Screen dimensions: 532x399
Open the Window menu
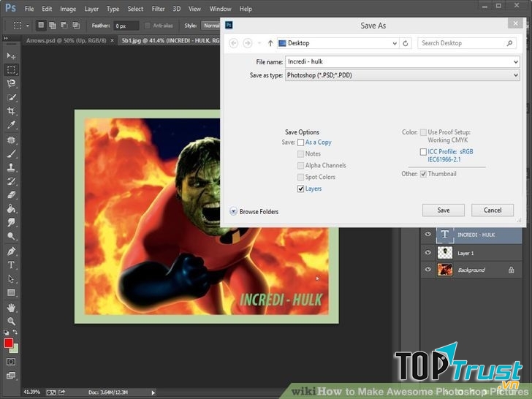(220, 9)
